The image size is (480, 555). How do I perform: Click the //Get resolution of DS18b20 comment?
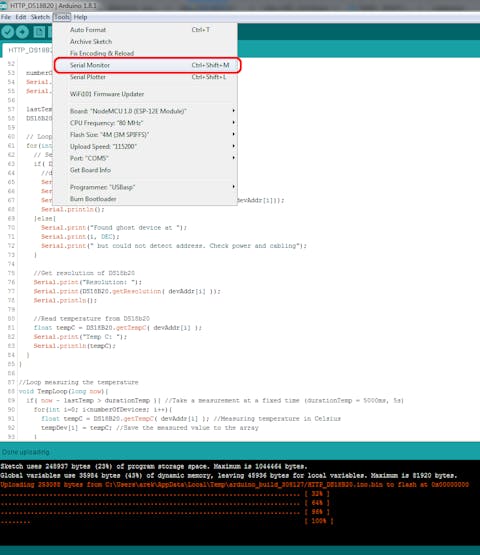pyautogui.click(x=84, y=273)
